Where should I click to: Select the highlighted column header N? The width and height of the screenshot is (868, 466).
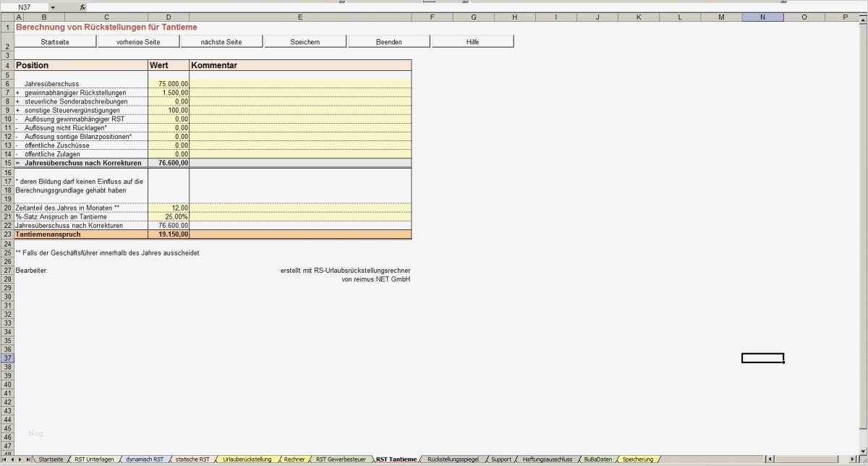click(762, 17)
